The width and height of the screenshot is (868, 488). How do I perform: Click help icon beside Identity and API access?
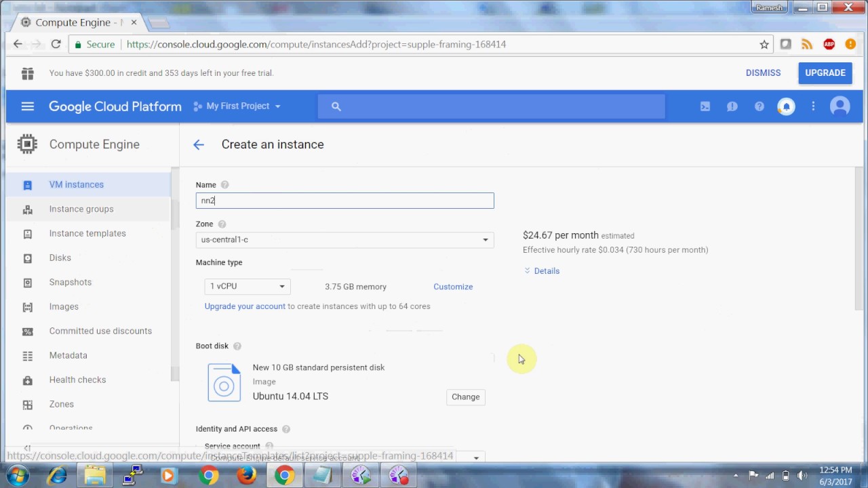click(x=286, y=429)
